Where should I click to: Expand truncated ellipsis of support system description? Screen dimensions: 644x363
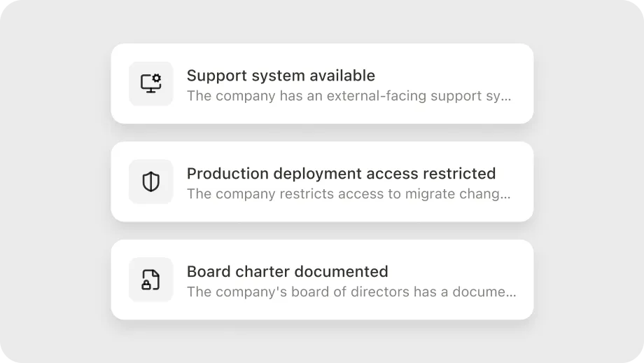[507, 97]
